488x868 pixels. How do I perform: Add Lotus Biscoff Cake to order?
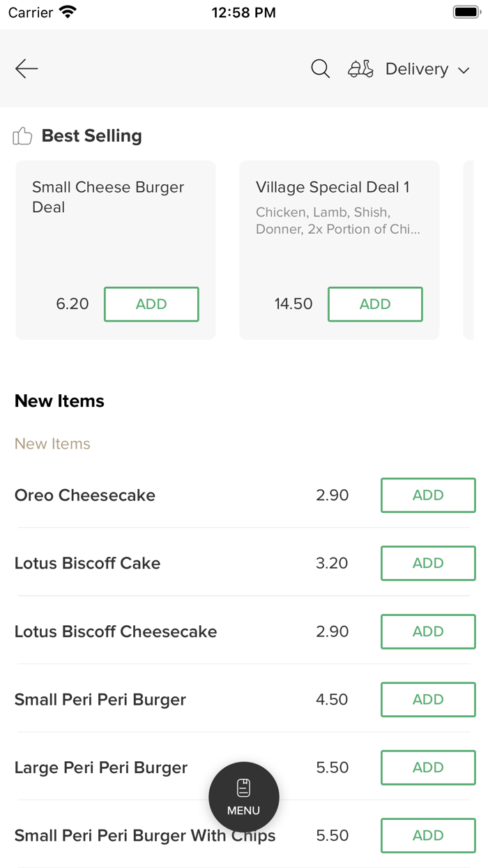pyautogui.click(x=427, y=563)
